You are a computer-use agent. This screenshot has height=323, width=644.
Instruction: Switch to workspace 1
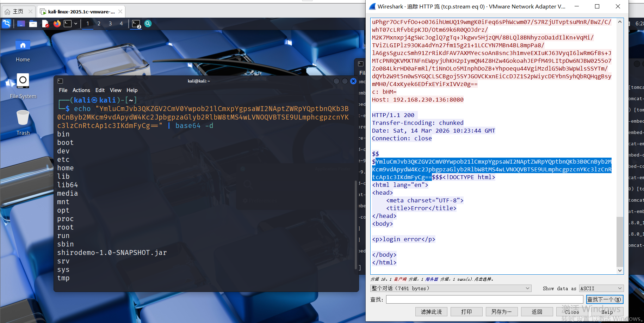(x=88, y=24)
